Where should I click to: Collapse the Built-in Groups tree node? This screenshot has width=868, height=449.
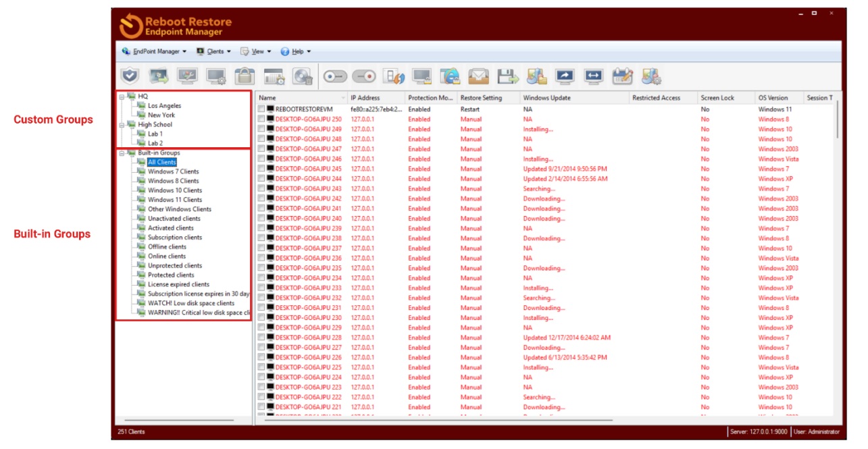click(122, 153)
